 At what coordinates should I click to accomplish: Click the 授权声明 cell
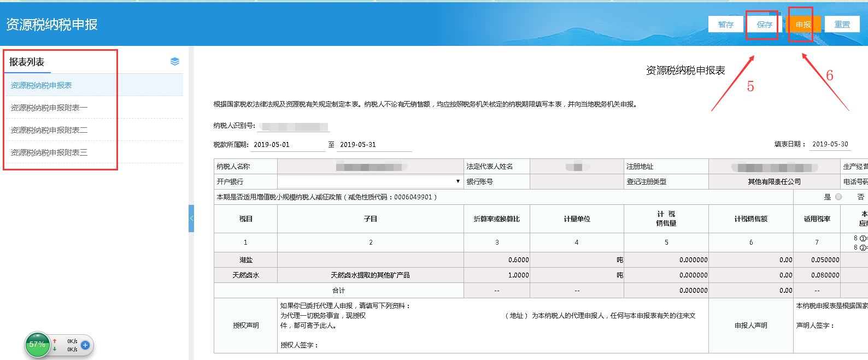(246, 325)
